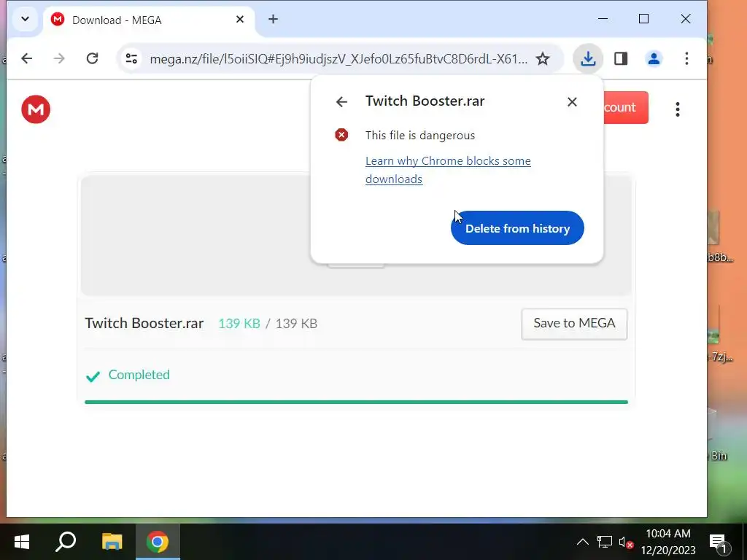Viewport: 747px width, 560px height.
Task: Click the network tray icon
Action: coord(605,542)
